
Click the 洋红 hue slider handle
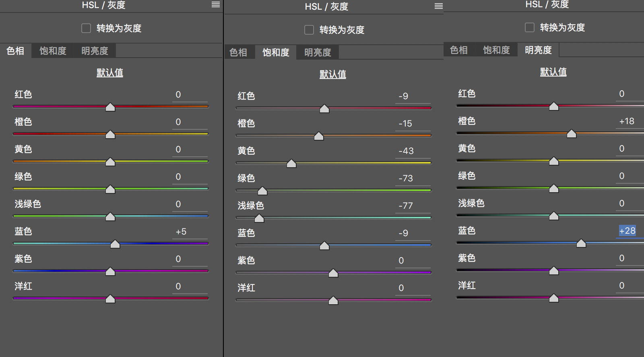tap(110, 299)
